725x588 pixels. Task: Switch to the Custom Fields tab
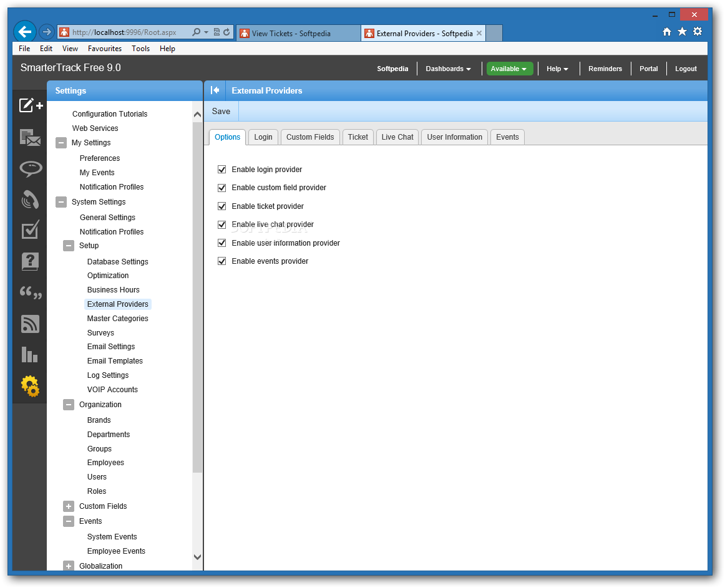pyautogui.click(x=310, y=137)
